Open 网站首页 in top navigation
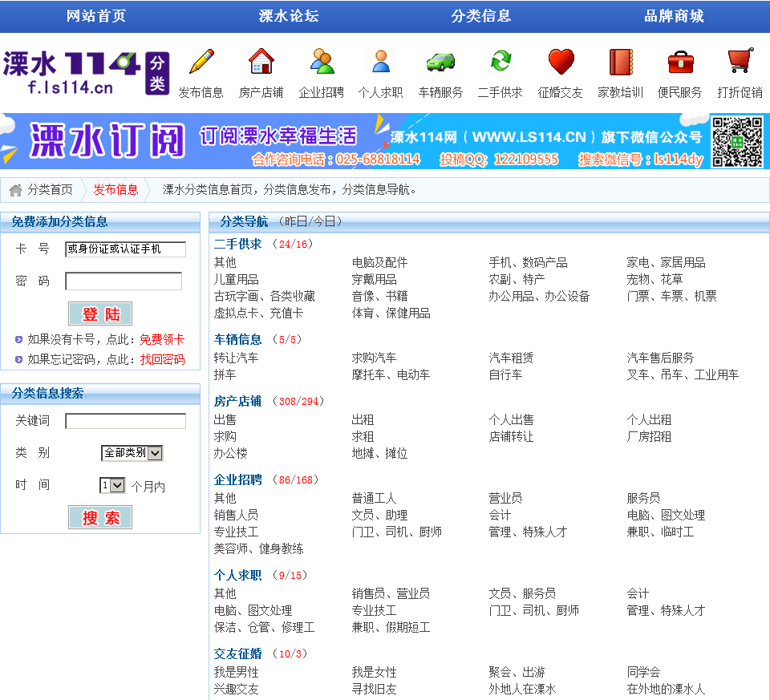This screenshot has width=770, height=700. click(x=96, y=16)
